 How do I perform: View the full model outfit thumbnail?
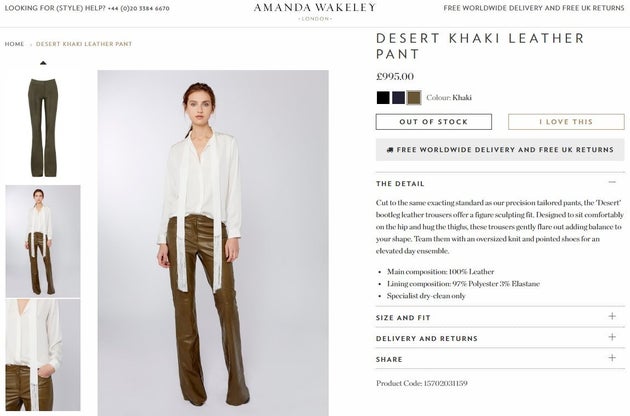tap(43, 241)
